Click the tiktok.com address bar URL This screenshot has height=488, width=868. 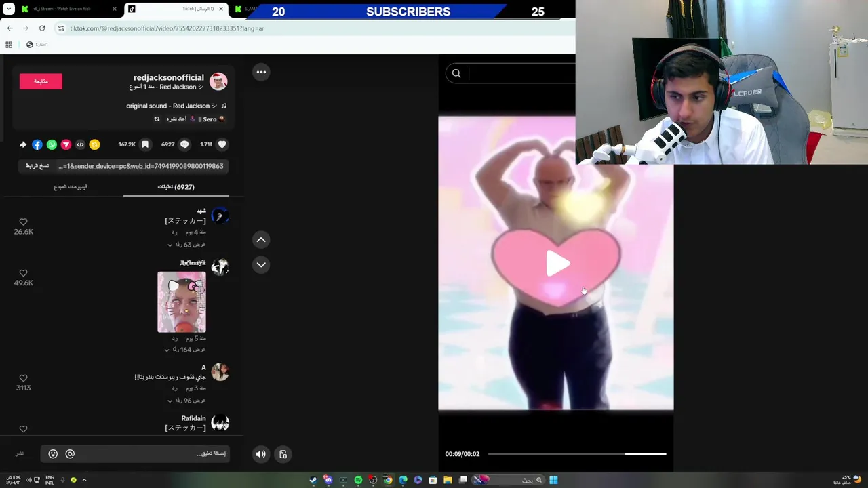[x=167, y=28]
